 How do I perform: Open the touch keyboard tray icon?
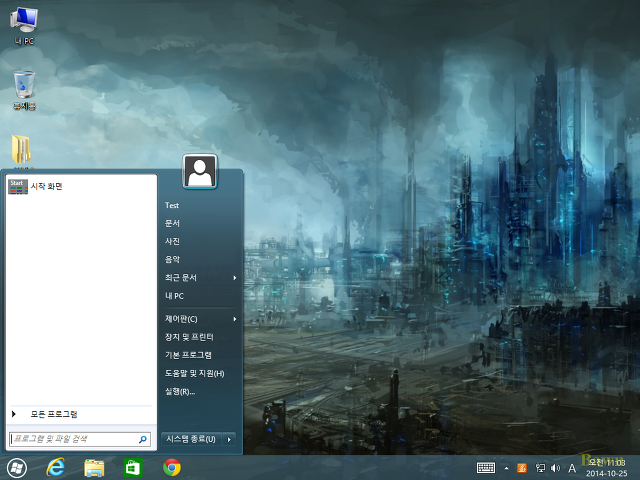tap(486, 468)
